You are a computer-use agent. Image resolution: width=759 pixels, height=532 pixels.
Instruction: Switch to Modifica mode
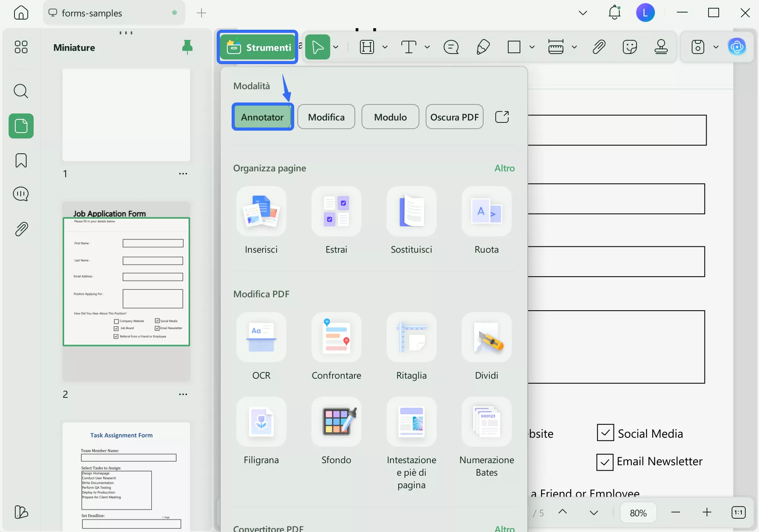[326, 117]
